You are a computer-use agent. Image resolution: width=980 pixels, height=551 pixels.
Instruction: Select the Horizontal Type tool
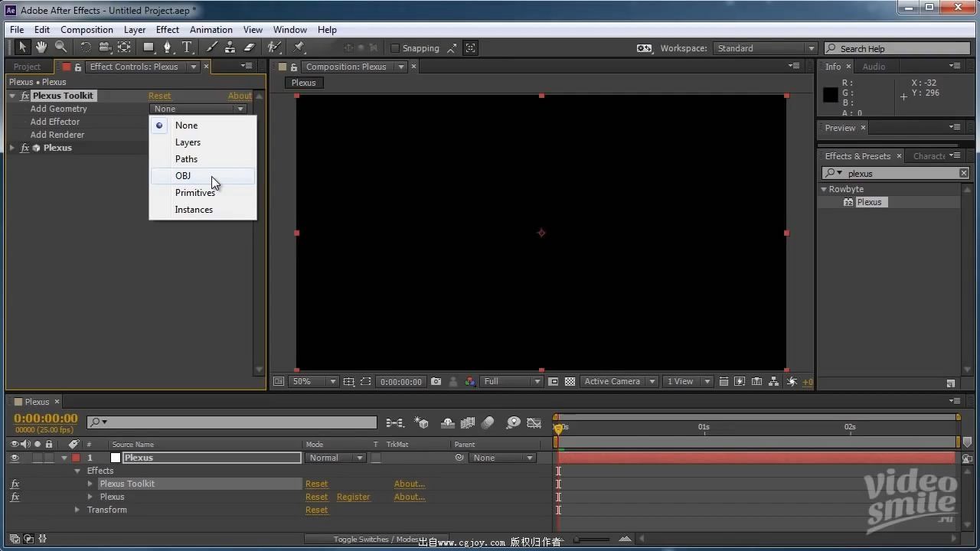[187, 47]
